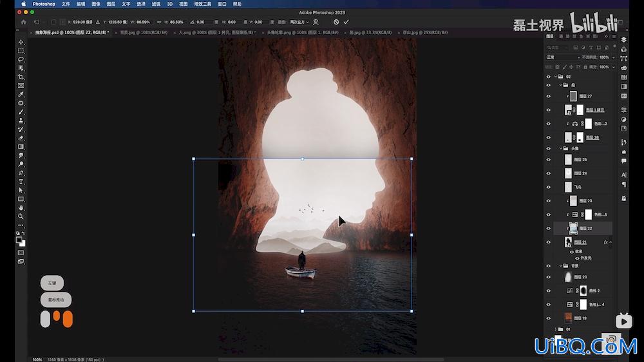Screen dimensions: 644x362
Task: Hide the 02 group layer
Action: click(548, 77)
